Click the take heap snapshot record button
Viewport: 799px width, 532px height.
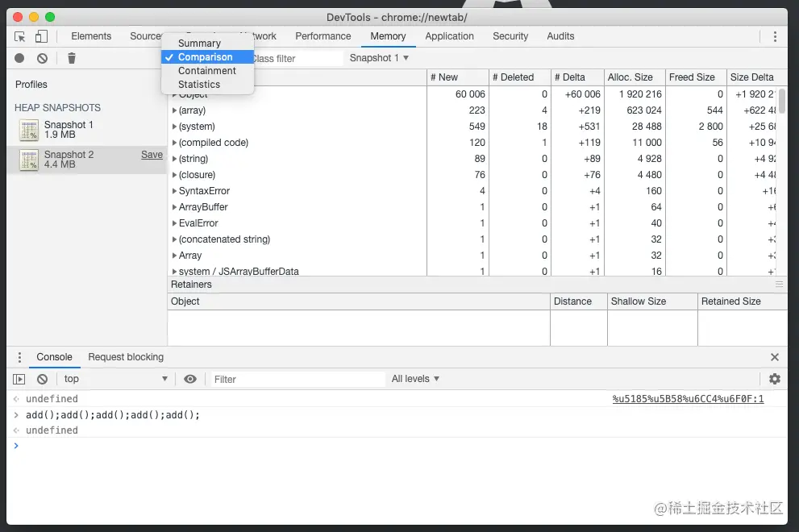pyautogui.click(x=19, y=58)
